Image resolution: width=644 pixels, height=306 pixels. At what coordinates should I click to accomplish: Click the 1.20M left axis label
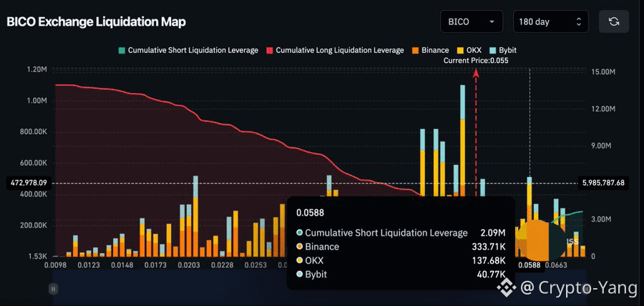[x=38, y=70]
